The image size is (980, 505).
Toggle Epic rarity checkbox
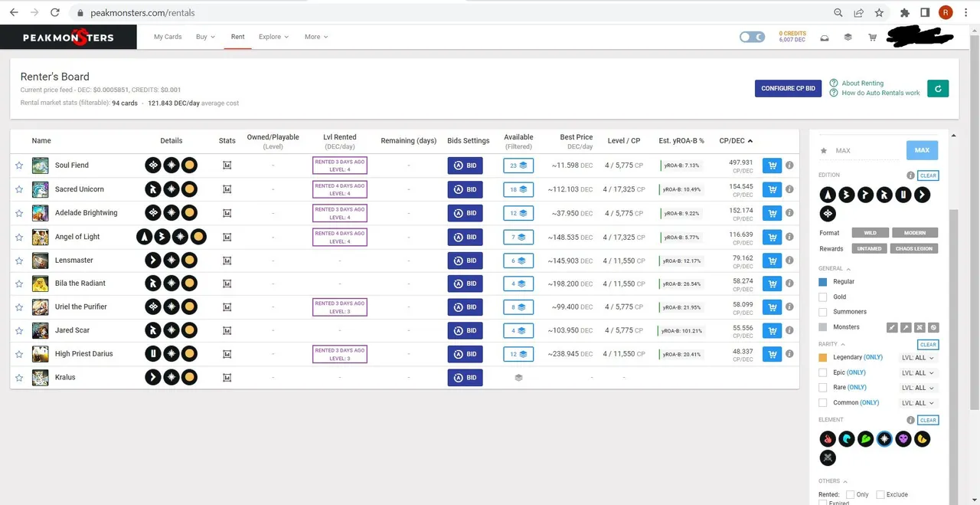point(823,372)
